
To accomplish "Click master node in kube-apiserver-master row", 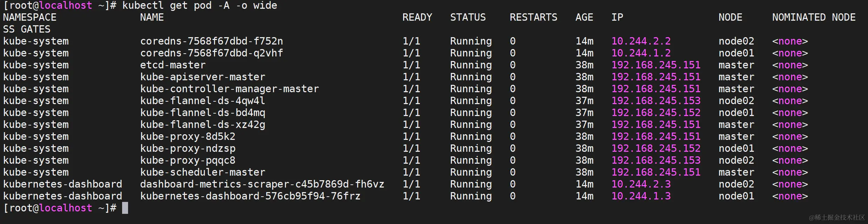I will 736,77.
